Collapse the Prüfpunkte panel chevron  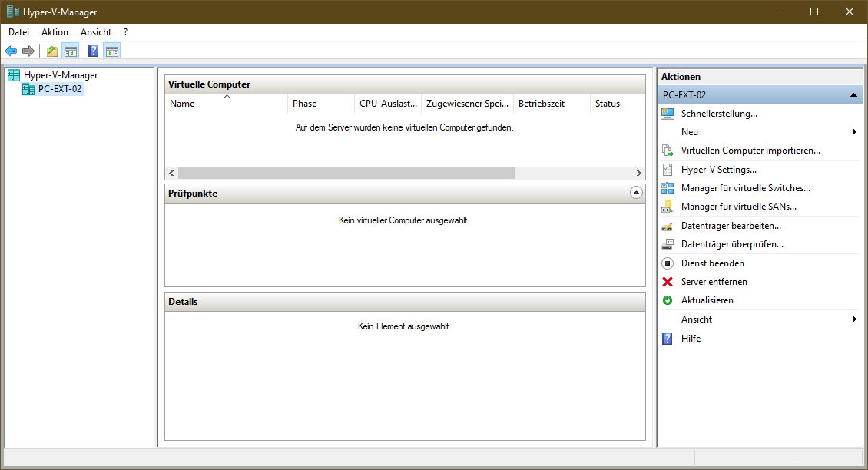click(636, 192)
